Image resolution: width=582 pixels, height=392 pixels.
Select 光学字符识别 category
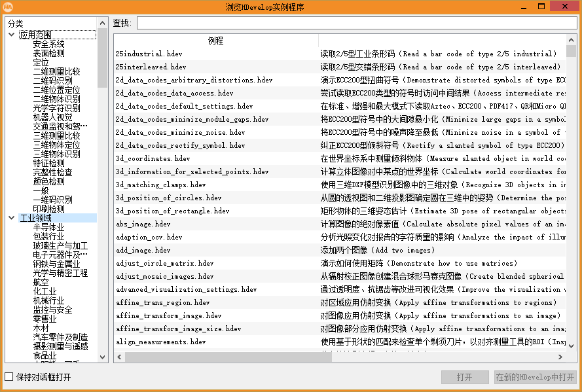coord(56,108)
